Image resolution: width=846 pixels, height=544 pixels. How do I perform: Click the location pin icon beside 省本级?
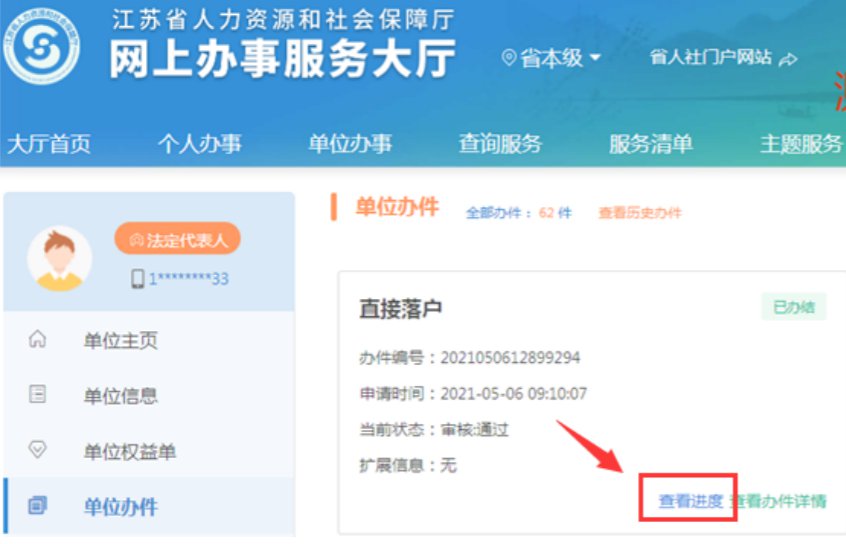pos(509,58)
